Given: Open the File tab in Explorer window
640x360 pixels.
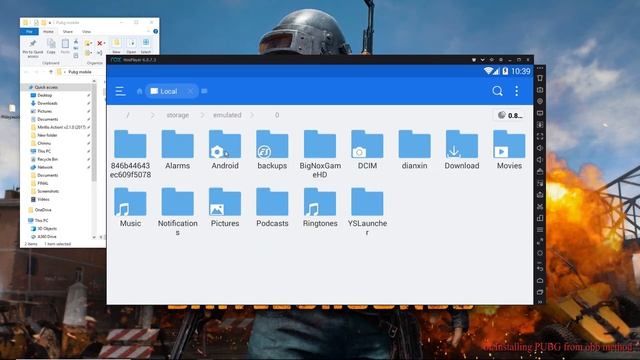Looking at the screenshot, I should [29, 31].
